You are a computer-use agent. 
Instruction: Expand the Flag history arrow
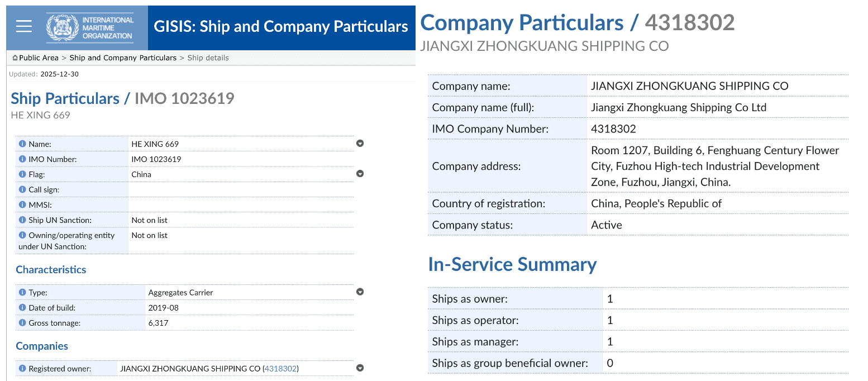[360, 174]
